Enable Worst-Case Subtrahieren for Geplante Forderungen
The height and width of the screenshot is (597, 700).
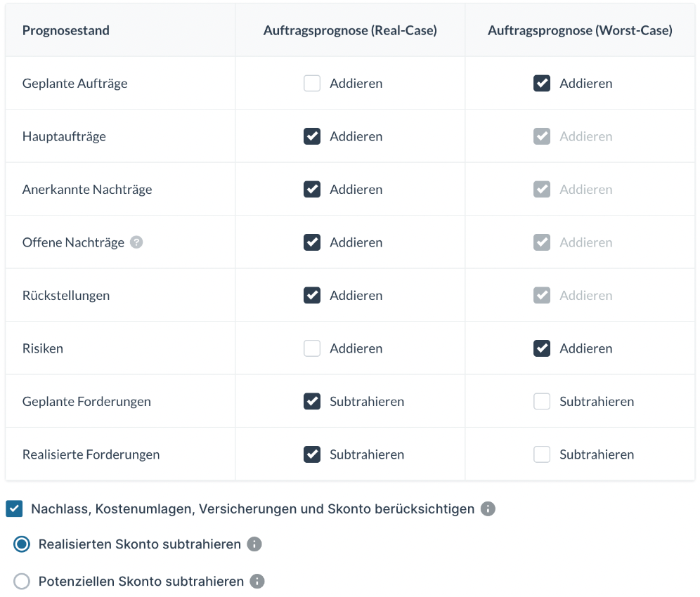point(542,402)
